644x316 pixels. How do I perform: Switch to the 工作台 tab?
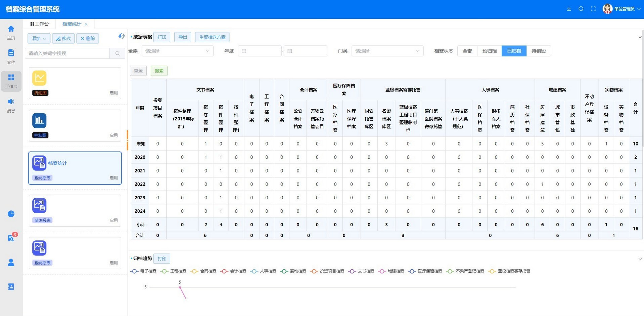40,24
